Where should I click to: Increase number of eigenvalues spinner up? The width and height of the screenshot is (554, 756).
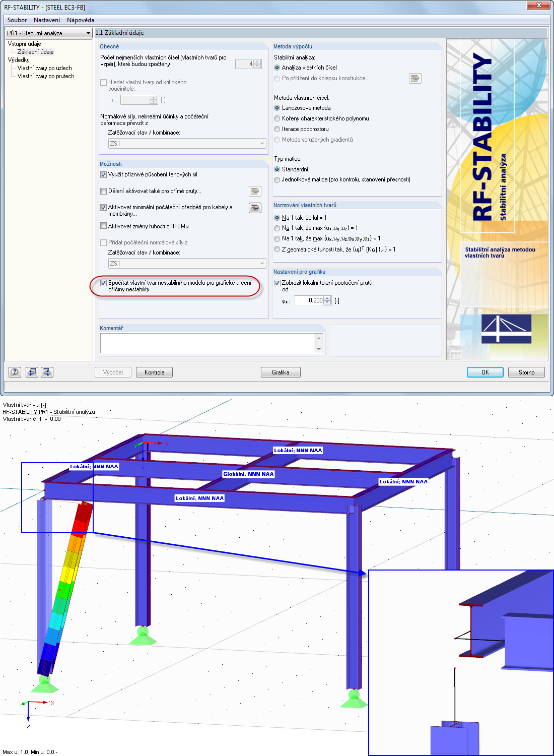tap(257, 61)
